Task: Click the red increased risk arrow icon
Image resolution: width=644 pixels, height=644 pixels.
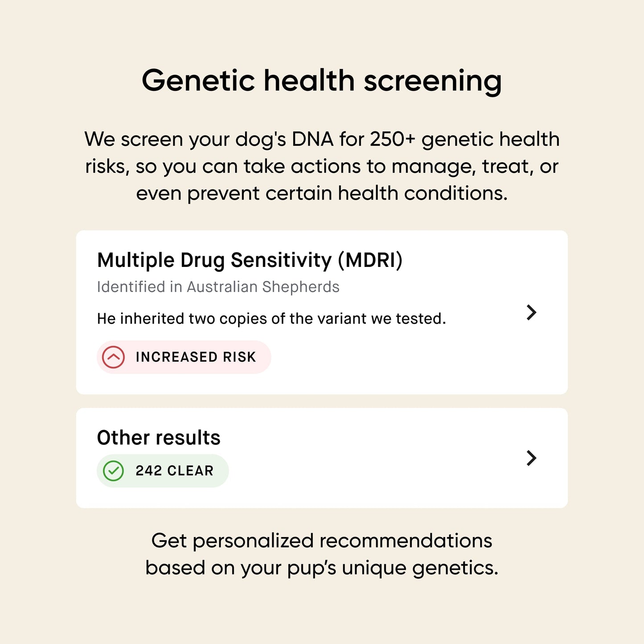Action: tap(114, 357)
